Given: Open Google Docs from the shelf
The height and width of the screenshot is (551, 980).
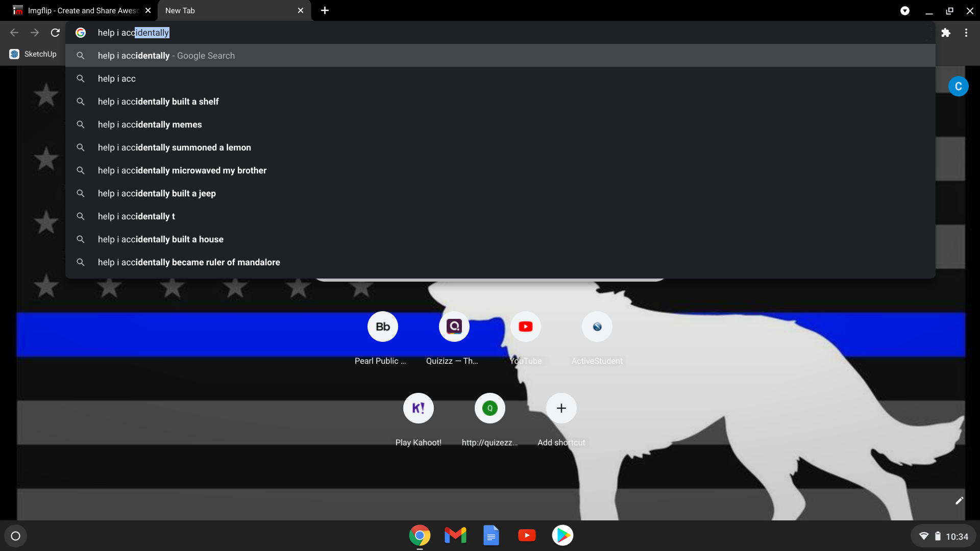Looking at the screenshot, I should tap(491, 536).
